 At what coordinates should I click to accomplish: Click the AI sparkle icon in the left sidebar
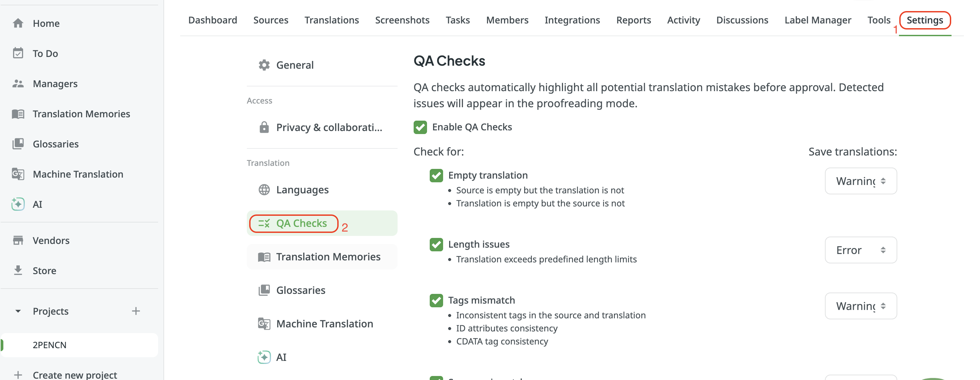coord(18,204)
